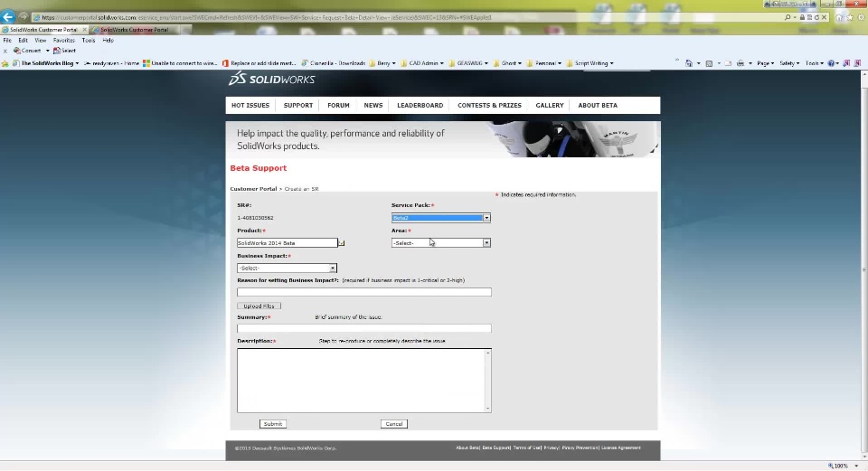
Task: Click the Reason for setting Business Impact field
Action: [x=364, y=292]
